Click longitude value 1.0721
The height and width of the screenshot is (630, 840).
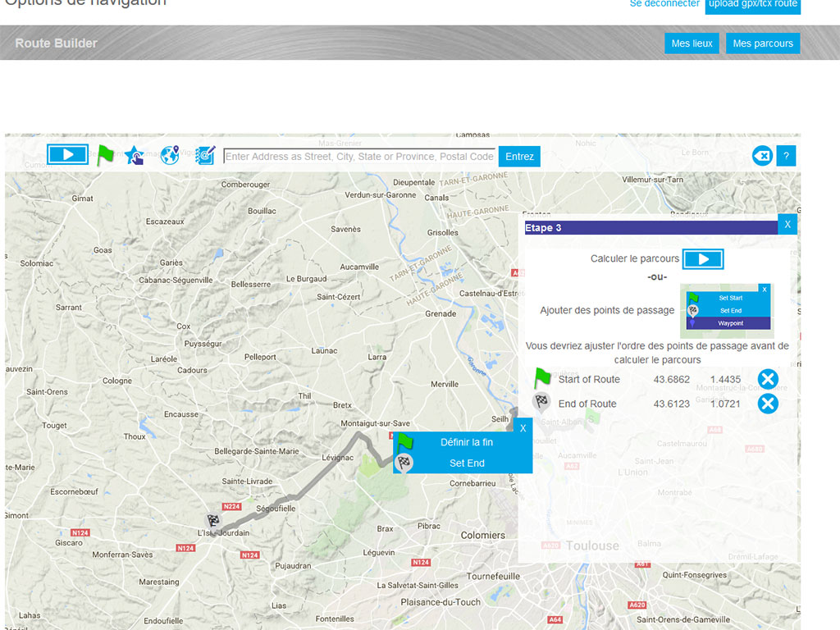[725, 404]
